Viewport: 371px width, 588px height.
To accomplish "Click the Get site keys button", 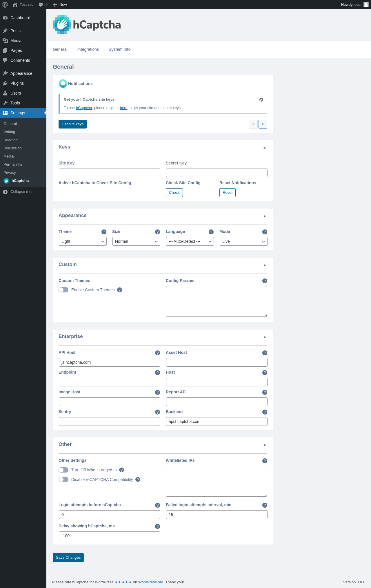I will point(72,124).
